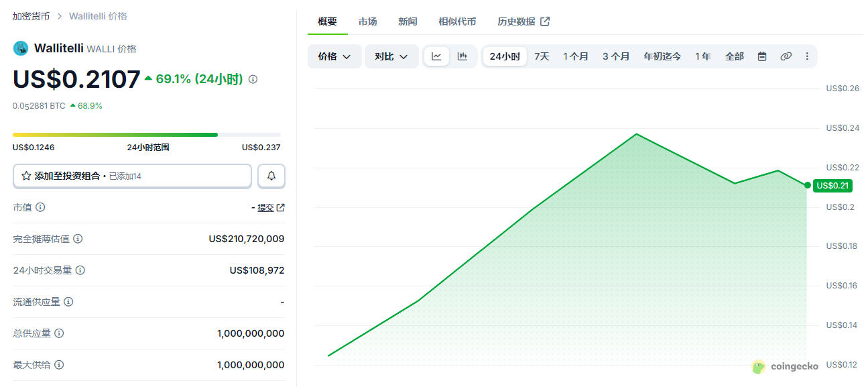Click the star icon in 添加至投资组合

click(x=26, y=176)
